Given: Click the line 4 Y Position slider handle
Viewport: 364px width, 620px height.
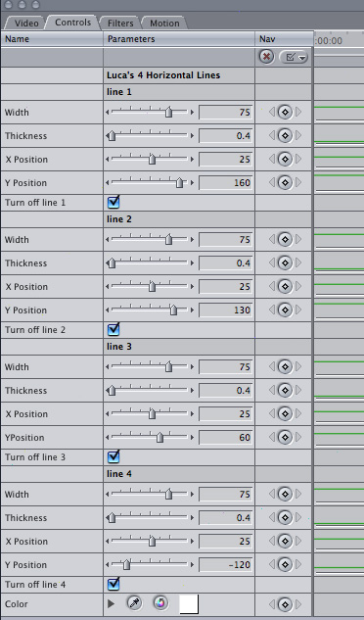Looking at the screenshot, I should [126, 565].
